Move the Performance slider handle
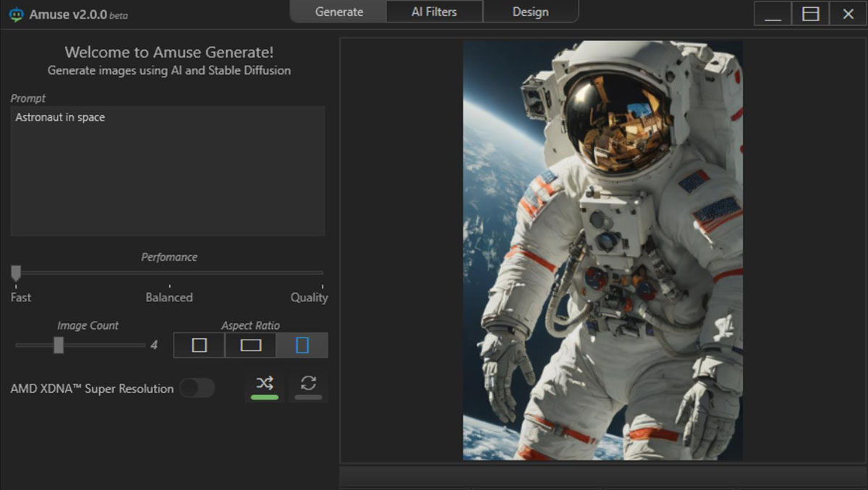 coord(16,273)
